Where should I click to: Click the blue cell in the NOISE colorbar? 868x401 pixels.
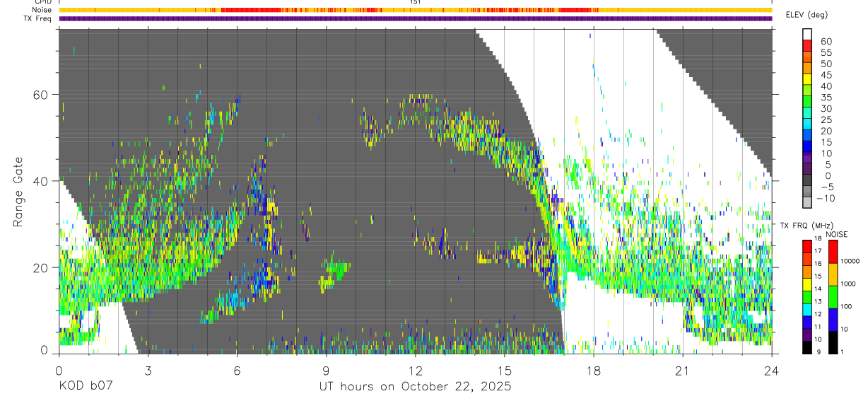click(x=833, y=320)
